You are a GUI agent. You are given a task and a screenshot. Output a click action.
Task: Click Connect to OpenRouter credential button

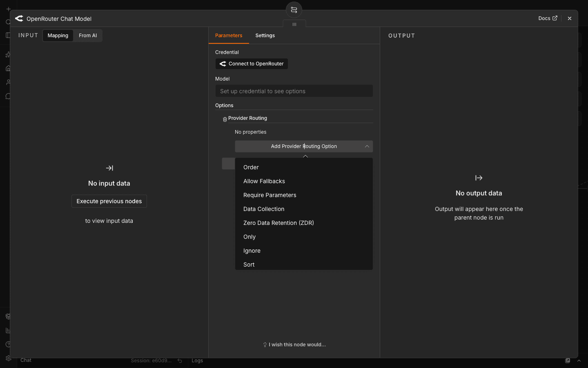click(x=252, y=64)
